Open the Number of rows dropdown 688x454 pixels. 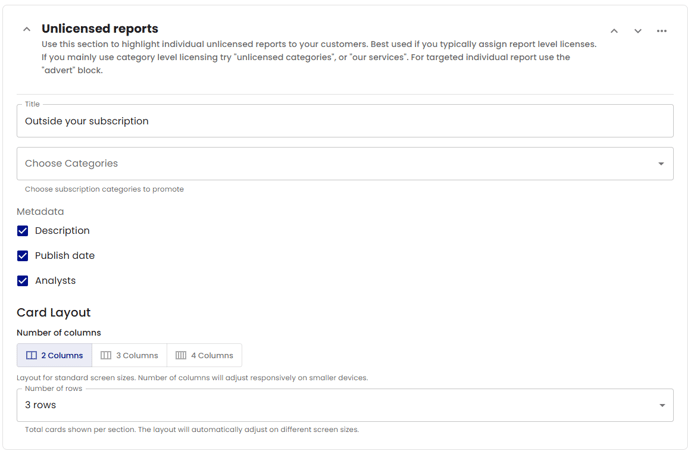[x=345, y=405]
